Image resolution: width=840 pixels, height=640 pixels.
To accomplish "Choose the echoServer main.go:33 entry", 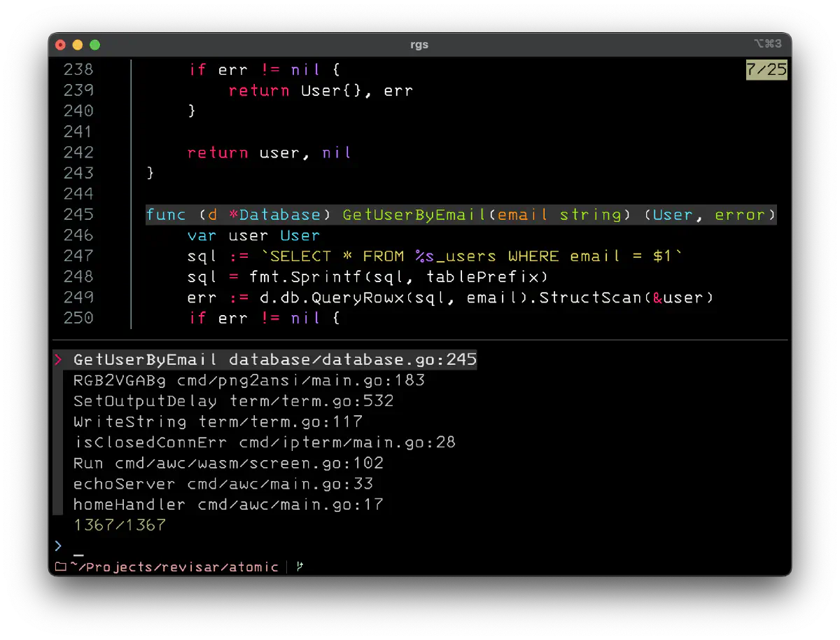I will (x=223, y=484).
